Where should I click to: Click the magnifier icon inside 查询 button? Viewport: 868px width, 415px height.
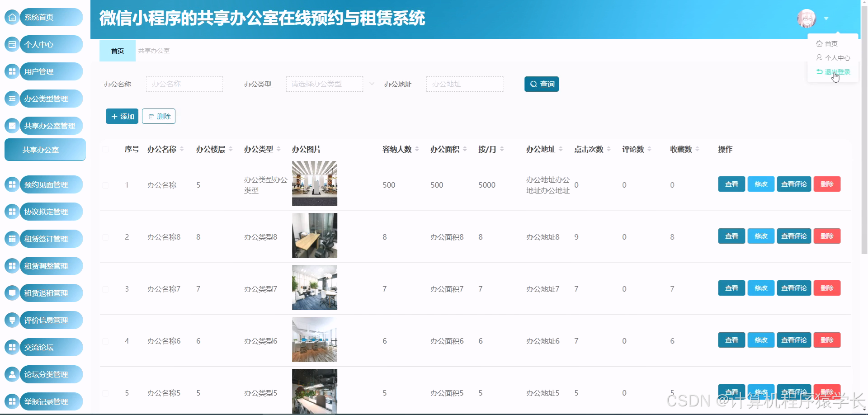click(x=533, y=84)
